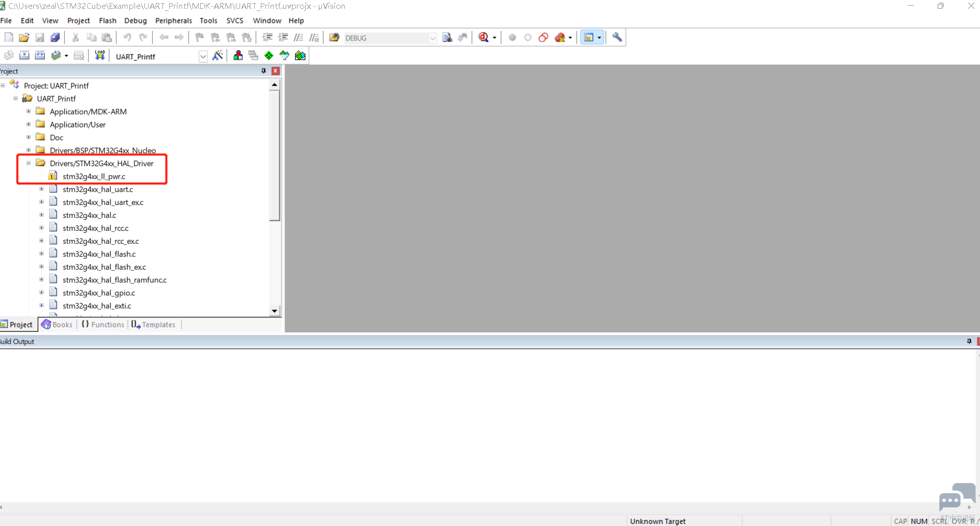Screen dimensions: 980x526
Task: Click Select Software Packs icon
Action: (285, 55)
